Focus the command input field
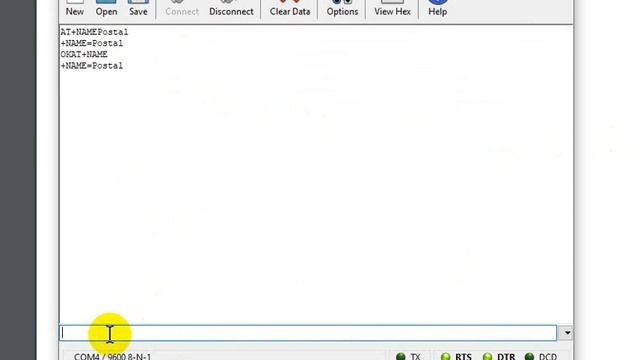This screenshot has width=640, height=360. [308, 333]
